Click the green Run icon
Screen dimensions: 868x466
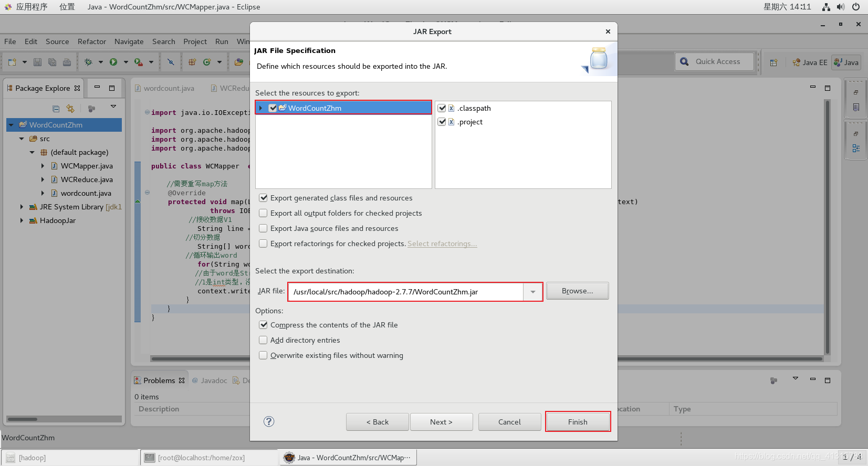[113, 62]
